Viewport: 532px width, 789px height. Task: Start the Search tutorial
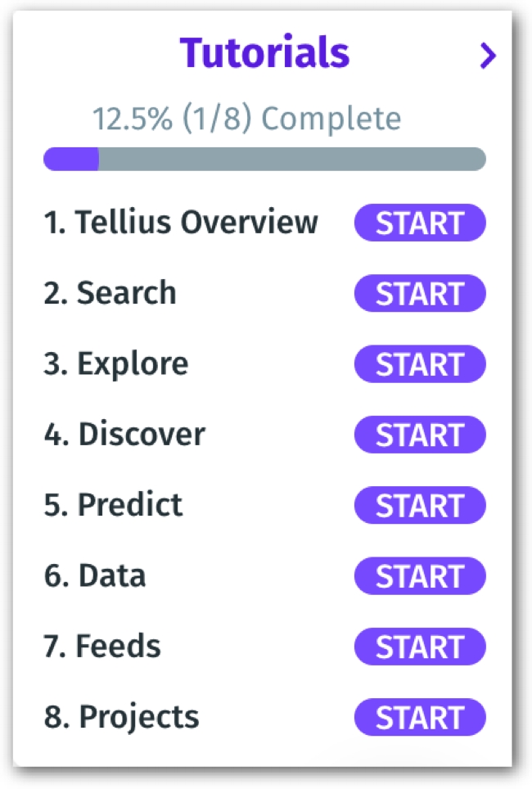420,294
